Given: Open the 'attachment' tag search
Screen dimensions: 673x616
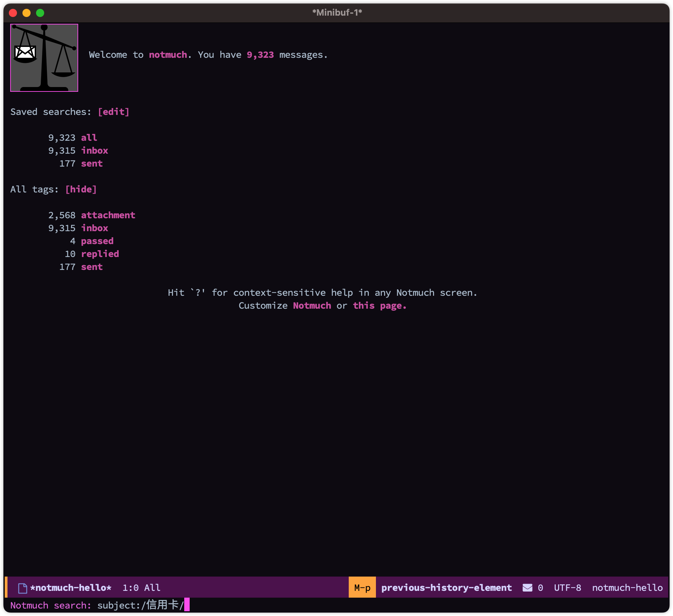Looking at the screenshot, I should coord(108,215).
